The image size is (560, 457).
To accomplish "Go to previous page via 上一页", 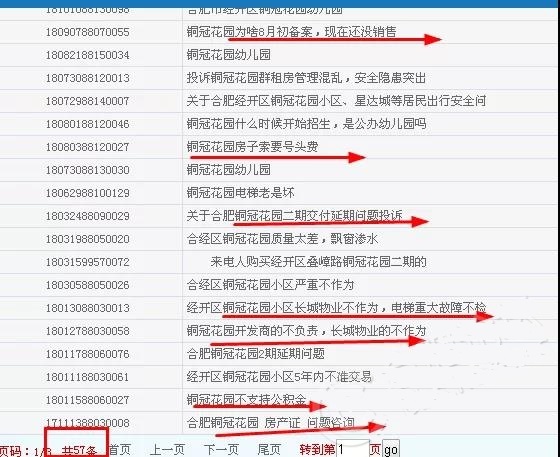I will coord(167,450).
